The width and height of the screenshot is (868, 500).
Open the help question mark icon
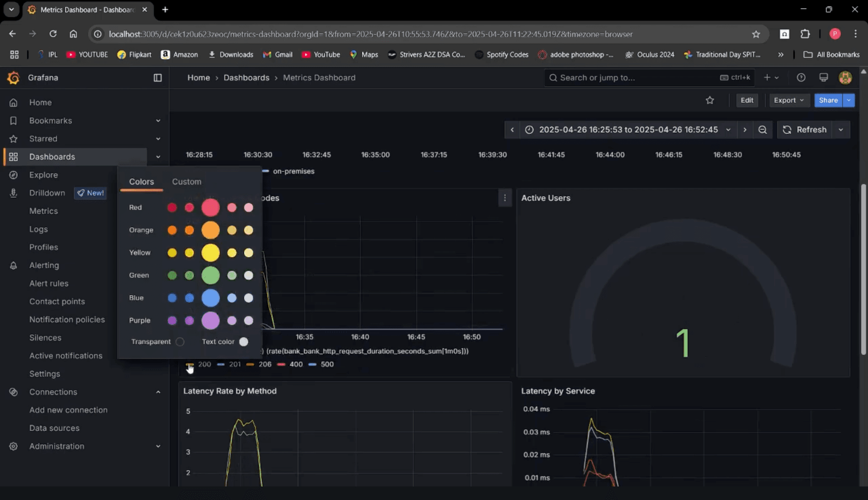(801, 78)
